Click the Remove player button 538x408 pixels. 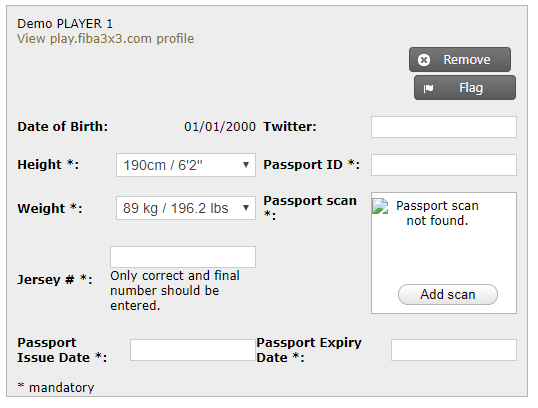click(460, 60)
